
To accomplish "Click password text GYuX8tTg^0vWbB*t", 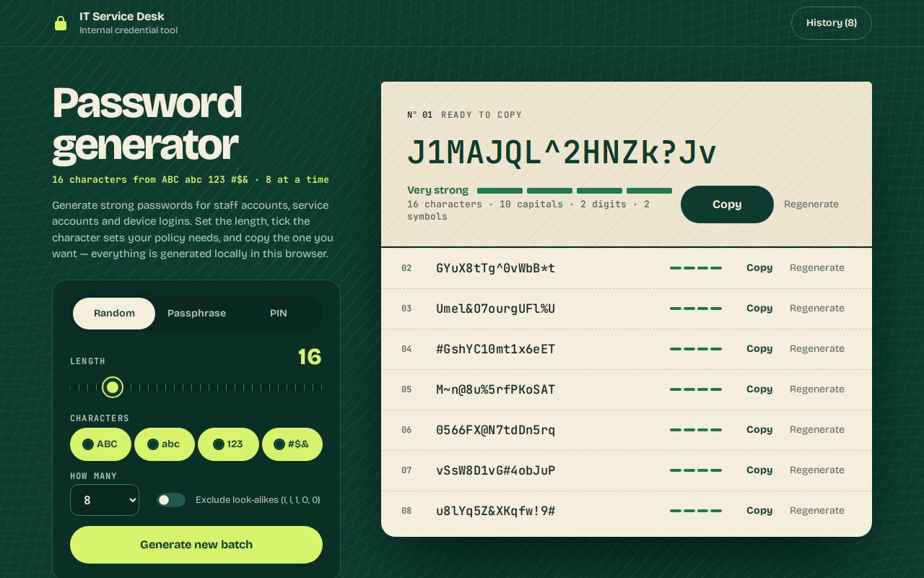I will (496, 268).
